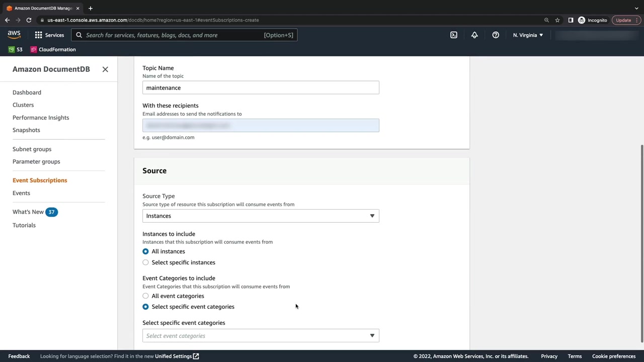
Task: Open the AWS help menu icon
Action: tap(496, 35)
